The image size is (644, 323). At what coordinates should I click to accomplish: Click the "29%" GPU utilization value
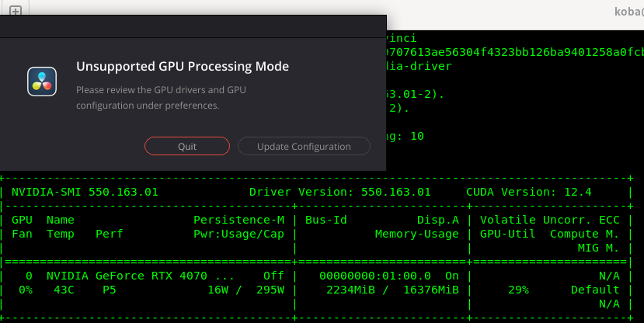tap(518, 290)
